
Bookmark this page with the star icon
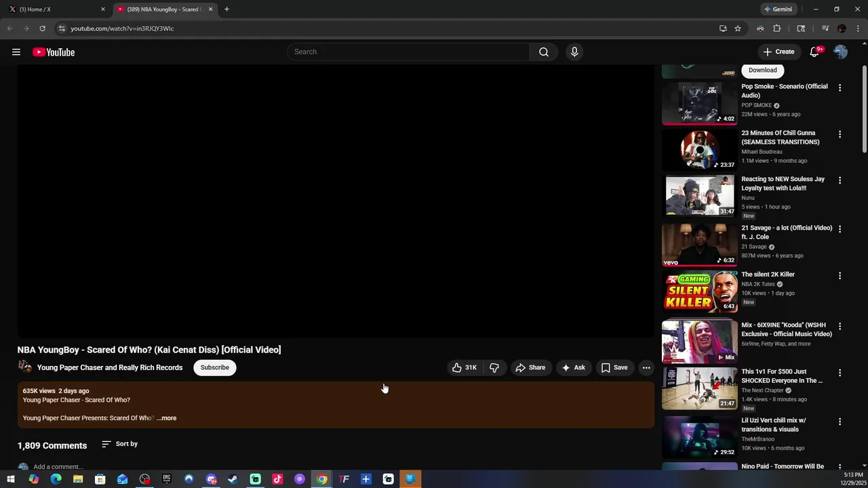738,28
